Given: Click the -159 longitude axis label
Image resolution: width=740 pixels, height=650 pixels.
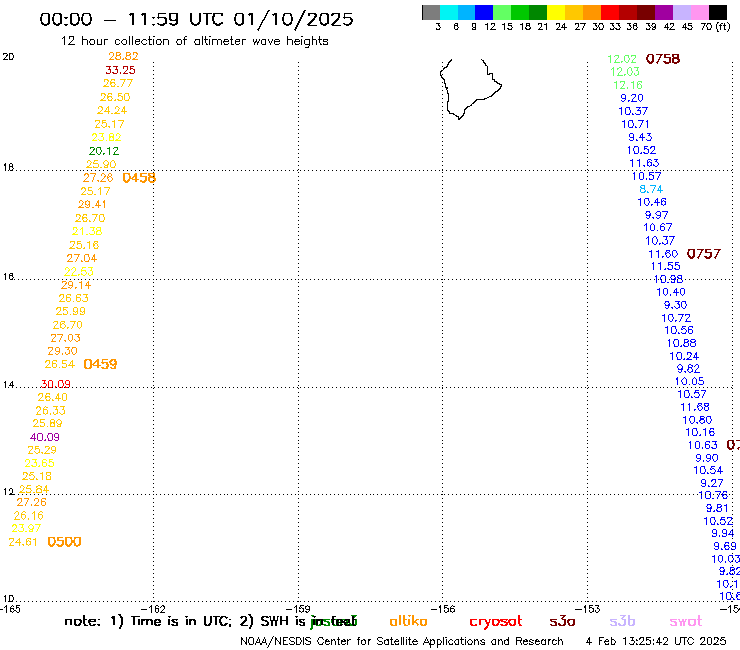Looking at the screenshot, I should pyautogui.click(x=298, y=609).
